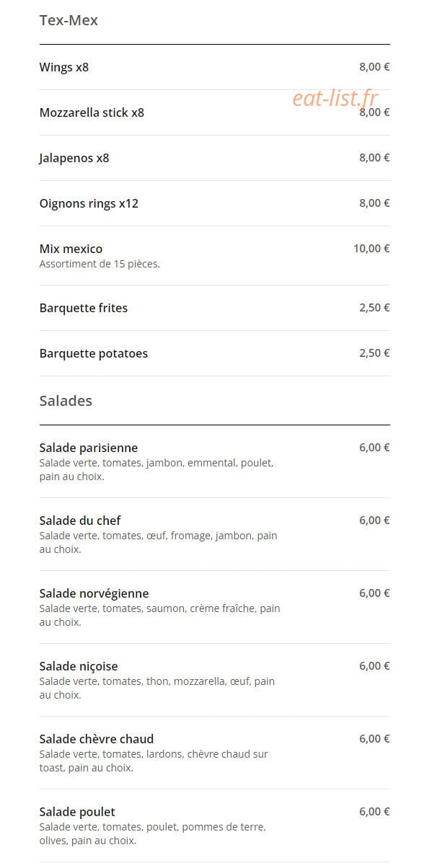Click the Assortiment de 15 pièces description
The height and width of the screenshot is (868, 432).
pos(100,264)
